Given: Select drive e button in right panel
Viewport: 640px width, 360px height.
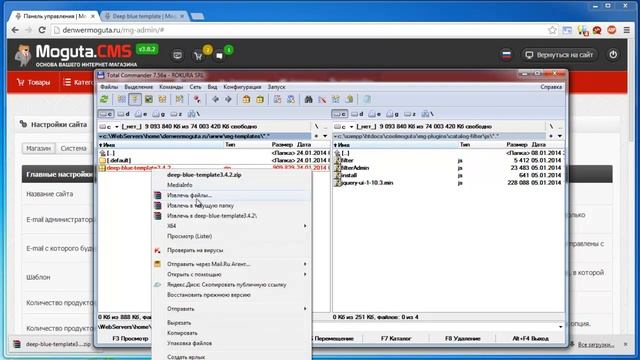Looking at the screenshot, I should pyautogui.click(x=375, y=114).
